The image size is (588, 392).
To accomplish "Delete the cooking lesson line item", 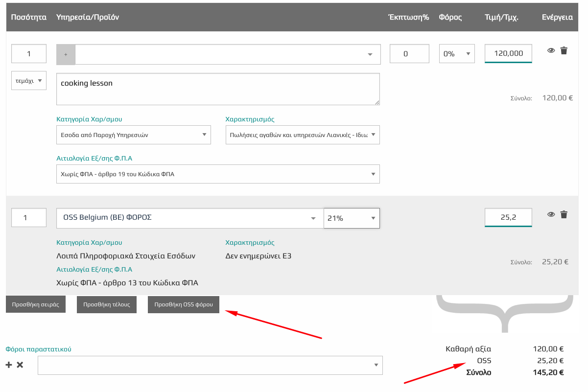I will tap(564, 50).
